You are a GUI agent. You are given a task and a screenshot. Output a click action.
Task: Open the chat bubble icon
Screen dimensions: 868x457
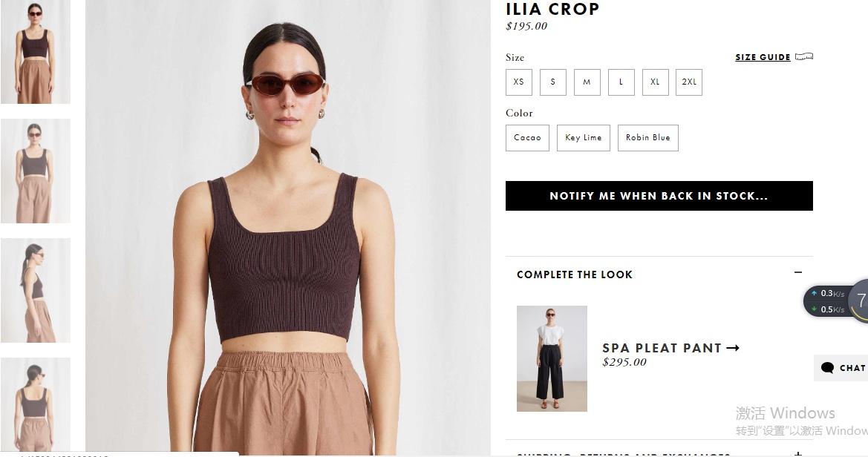click(x=828, y=368)
